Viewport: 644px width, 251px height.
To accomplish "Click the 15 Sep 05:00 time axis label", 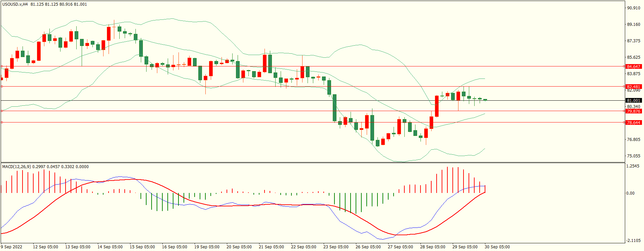I will [142, 247].
